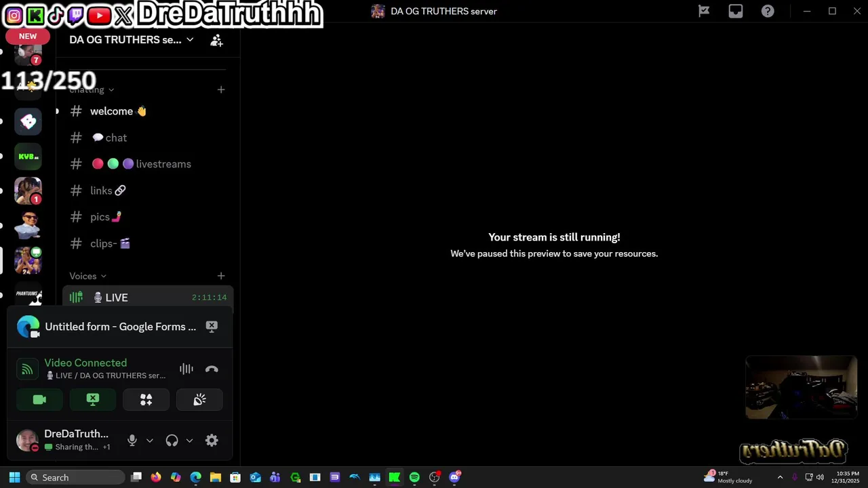Create channel in Voices category with plus
This screenshot has height=488, width=868.
click(x=220, y=276)
